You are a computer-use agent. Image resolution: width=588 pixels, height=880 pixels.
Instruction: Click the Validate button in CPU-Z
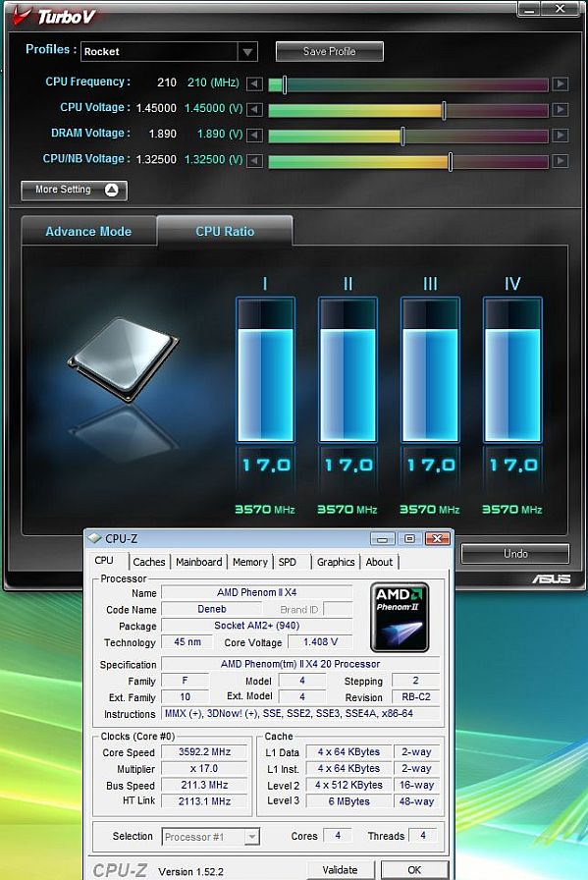340,870
